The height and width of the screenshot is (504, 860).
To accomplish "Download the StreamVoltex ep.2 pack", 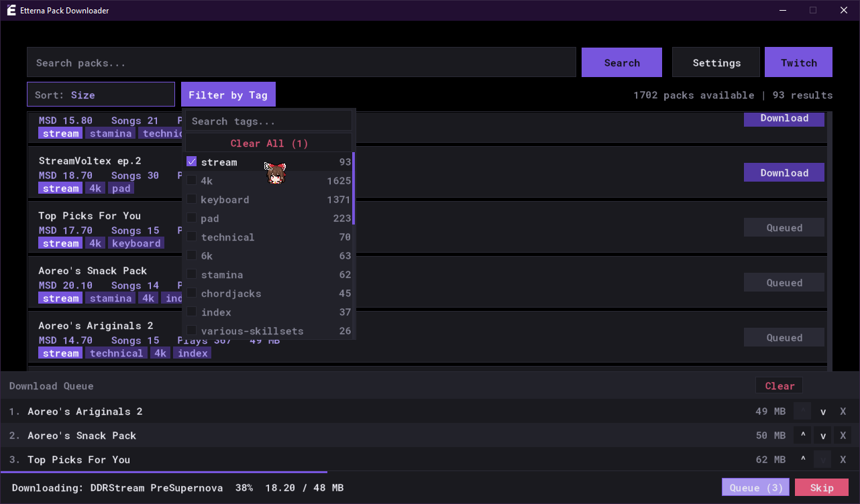I will 784,173.
